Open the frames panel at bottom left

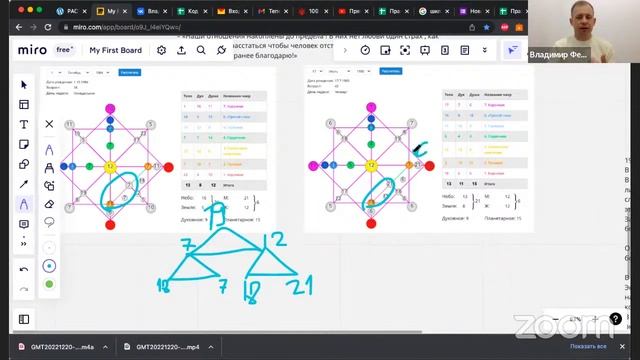coord(24,319)
